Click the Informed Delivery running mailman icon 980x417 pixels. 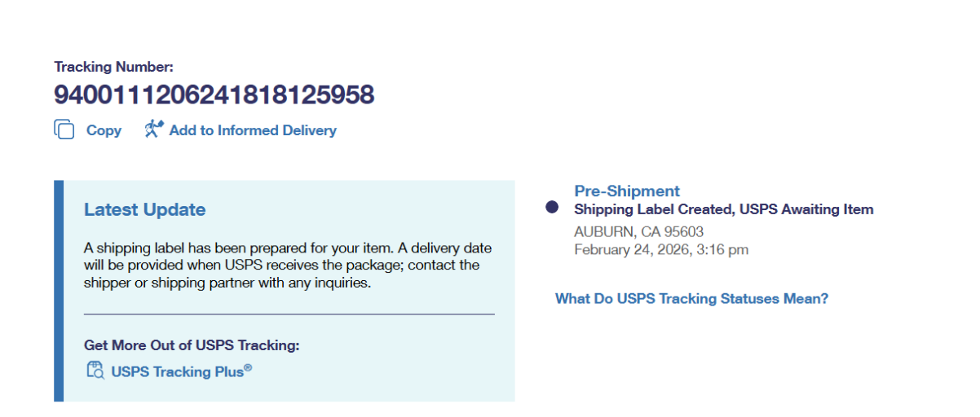(154, 129)
